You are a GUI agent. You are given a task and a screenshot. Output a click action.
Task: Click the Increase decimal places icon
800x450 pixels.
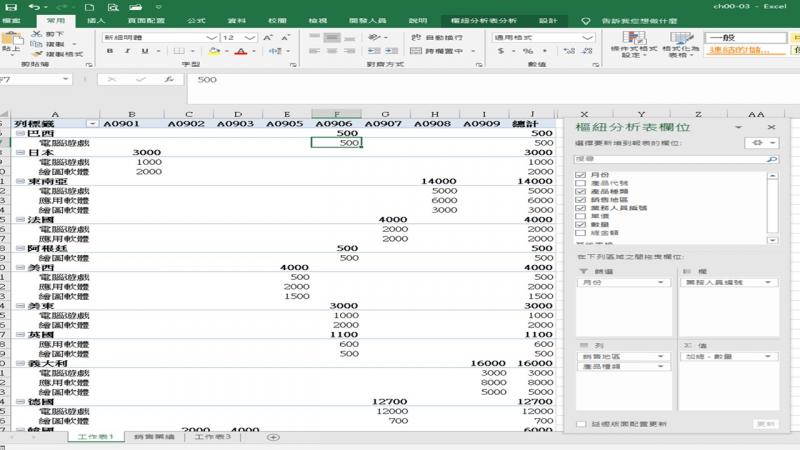[569, 51]
